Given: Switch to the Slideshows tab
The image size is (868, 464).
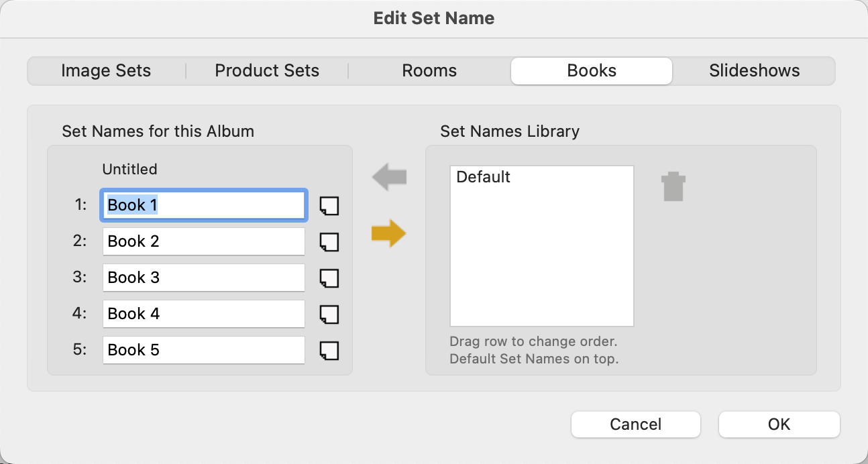Looking at the screenshot, I should click(754, 71).
